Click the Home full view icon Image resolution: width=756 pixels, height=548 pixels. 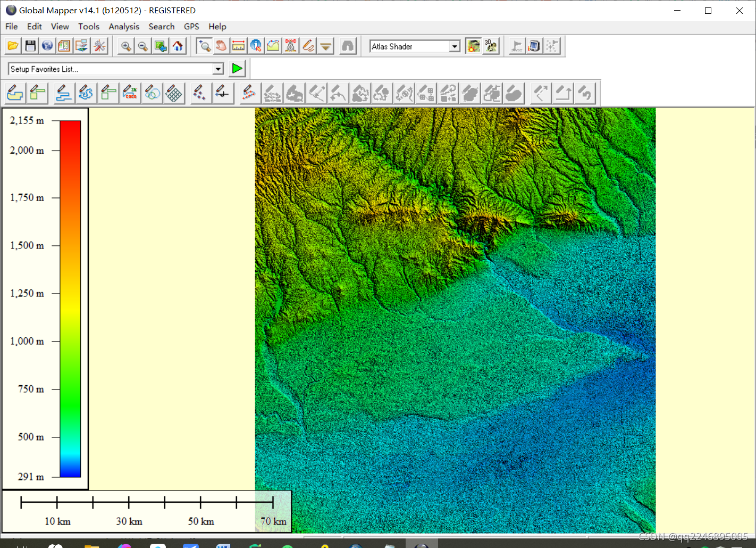(178, 46)
